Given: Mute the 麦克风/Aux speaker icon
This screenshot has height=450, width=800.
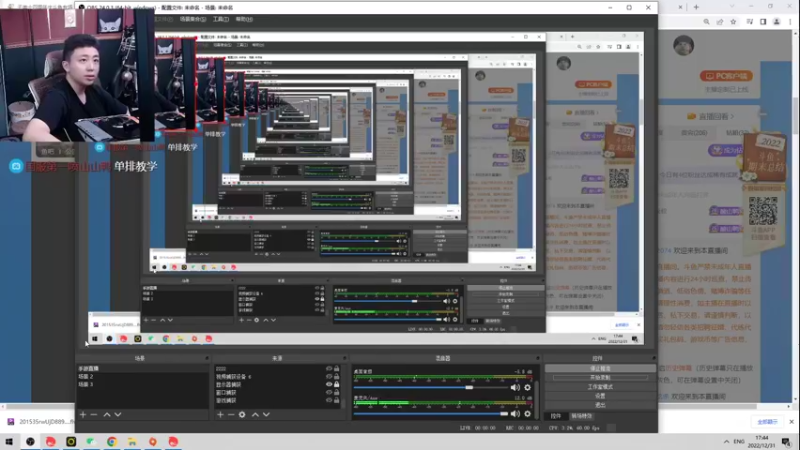Looking at the screenshot, I should (515, 414).
